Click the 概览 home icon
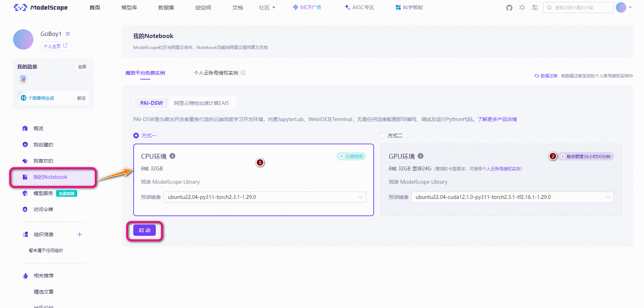This screenshot has width=644, height=308. [25, 128]
